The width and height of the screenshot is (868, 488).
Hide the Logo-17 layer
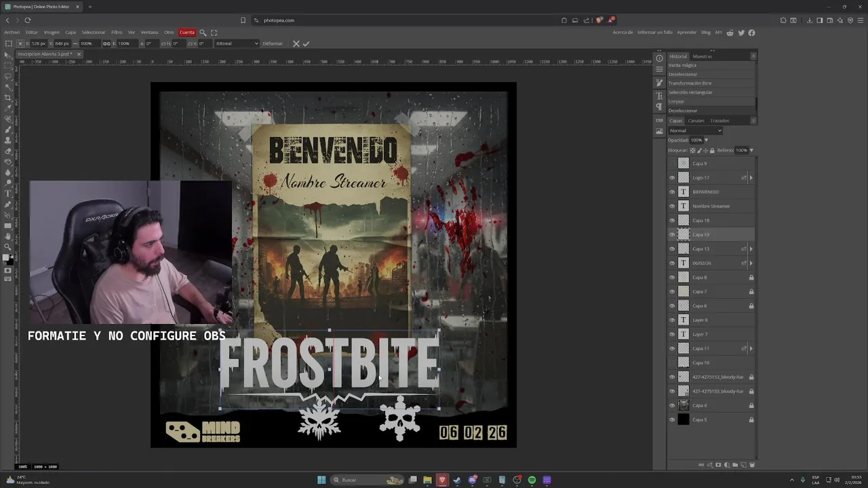tap(672, 178)
